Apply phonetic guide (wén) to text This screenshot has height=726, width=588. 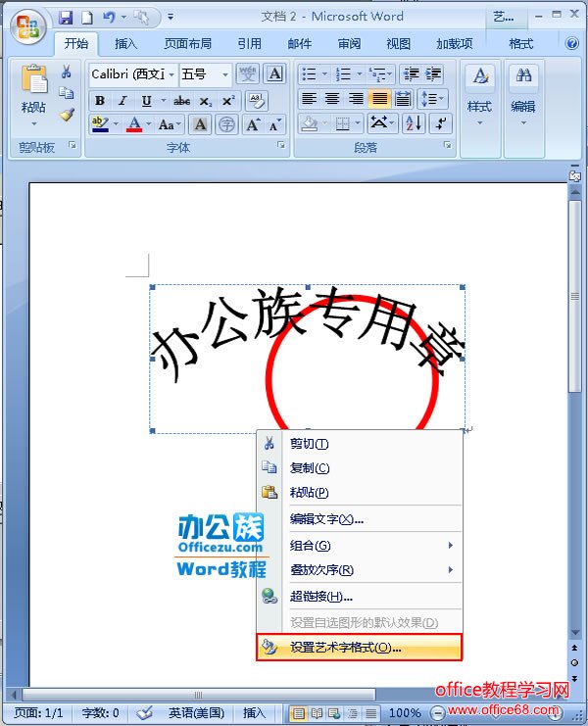248,74
